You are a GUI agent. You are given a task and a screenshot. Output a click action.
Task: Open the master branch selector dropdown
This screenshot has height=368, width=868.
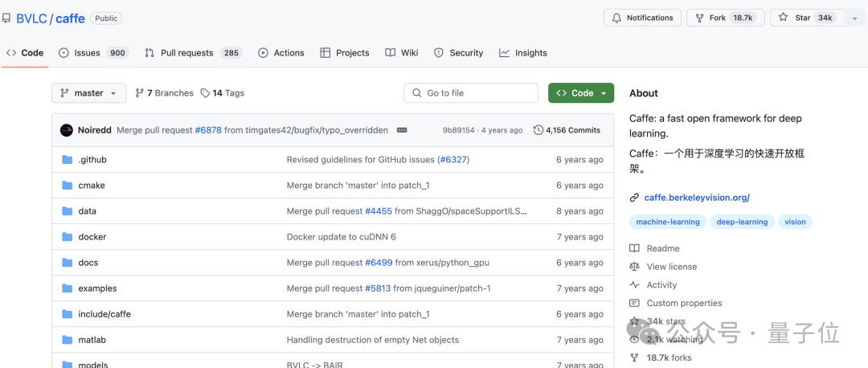89,93
